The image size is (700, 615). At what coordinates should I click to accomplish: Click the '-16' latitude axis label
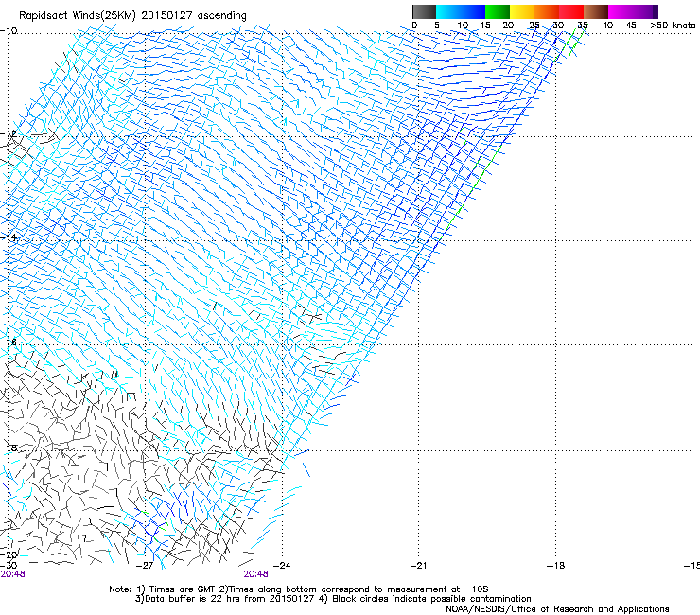[x=9, y=343]
